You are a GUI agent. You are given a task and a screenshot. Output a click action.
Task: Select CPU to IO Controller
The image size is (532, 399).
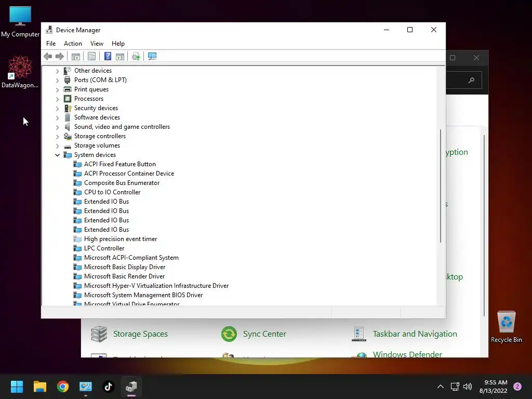click(112, 192)
